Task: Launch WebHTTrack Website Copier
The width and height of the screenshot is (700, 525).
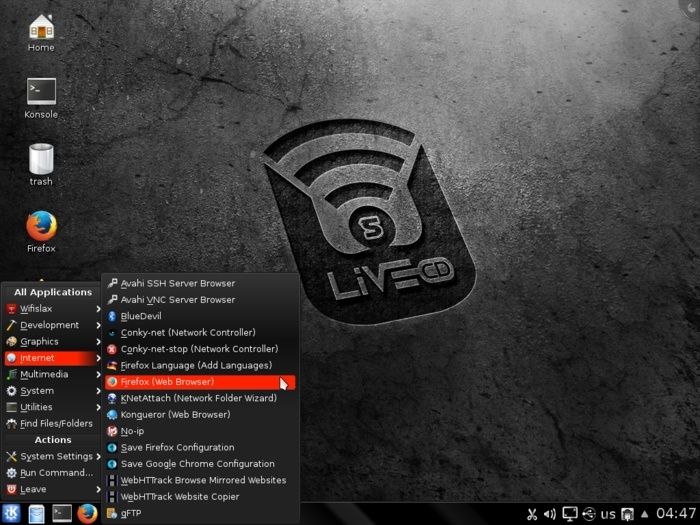Action: point(200,497)
